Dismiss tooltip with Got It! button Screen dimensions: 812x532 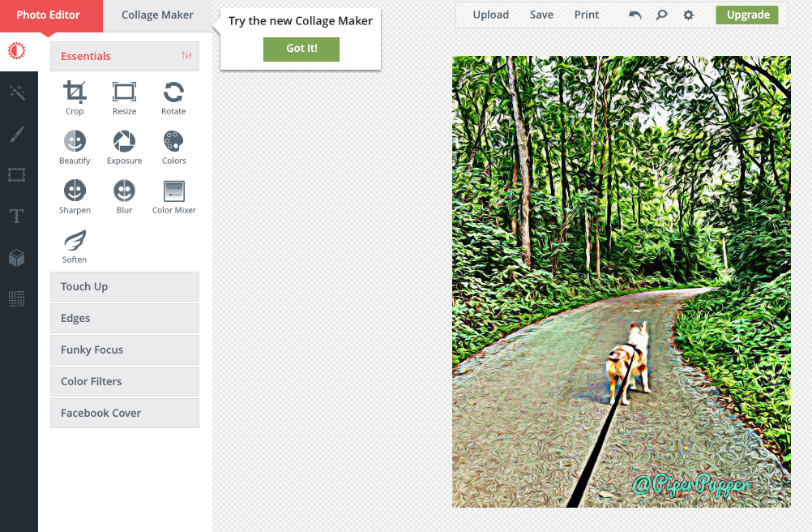coord(301,49)
